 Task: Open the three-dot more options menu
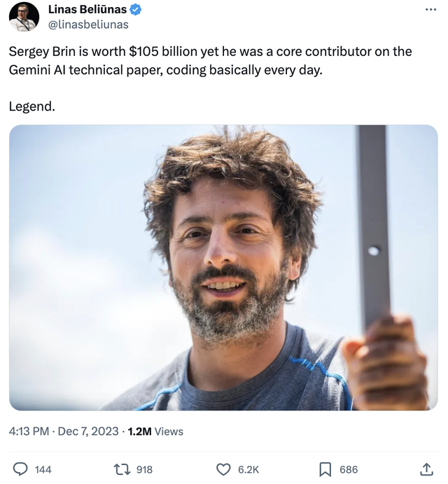click(x=430, y=10)
